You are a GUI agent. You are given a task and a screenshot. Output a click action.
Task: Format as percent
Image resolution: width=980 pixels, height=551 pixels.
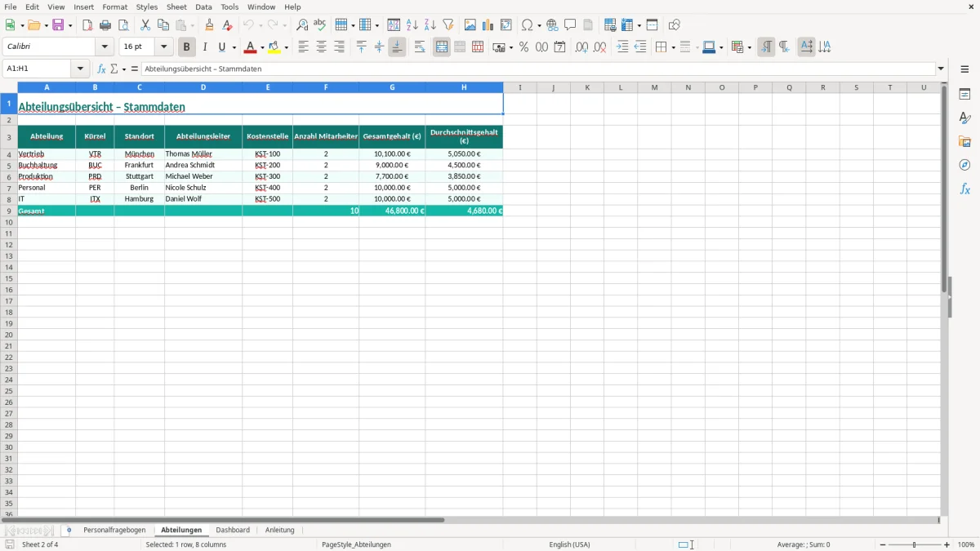(x=523, y=47)
